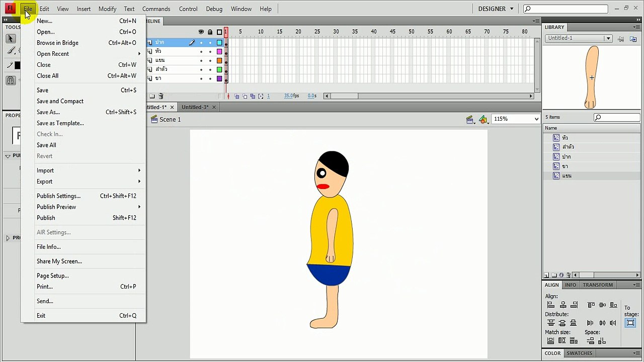Toggle lock dot of หัว layer
Screen dimensions: 644x362
click(210, 51)
